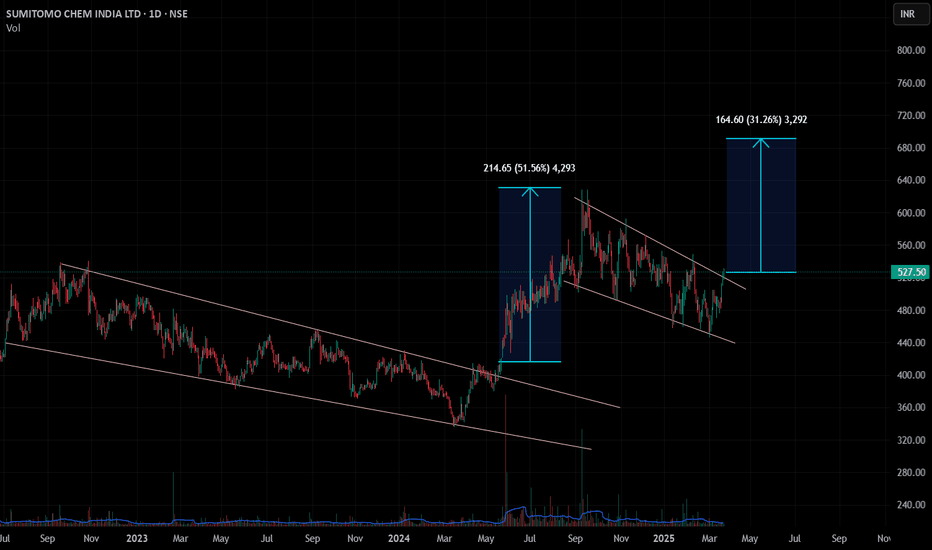Select the Vol indicator label

(13, 28)
